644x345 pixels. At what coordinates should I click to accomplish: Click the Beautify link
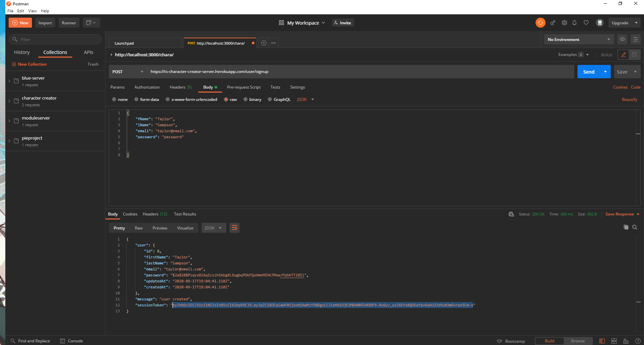pyautogui.click(x=629, y=99)
